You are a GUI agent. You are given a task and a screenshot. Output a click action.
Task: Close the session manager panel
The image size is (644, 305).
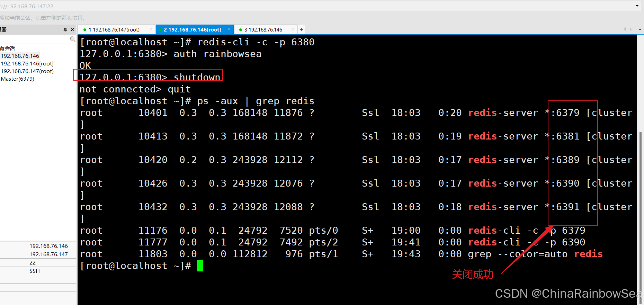tap(72, 30)
